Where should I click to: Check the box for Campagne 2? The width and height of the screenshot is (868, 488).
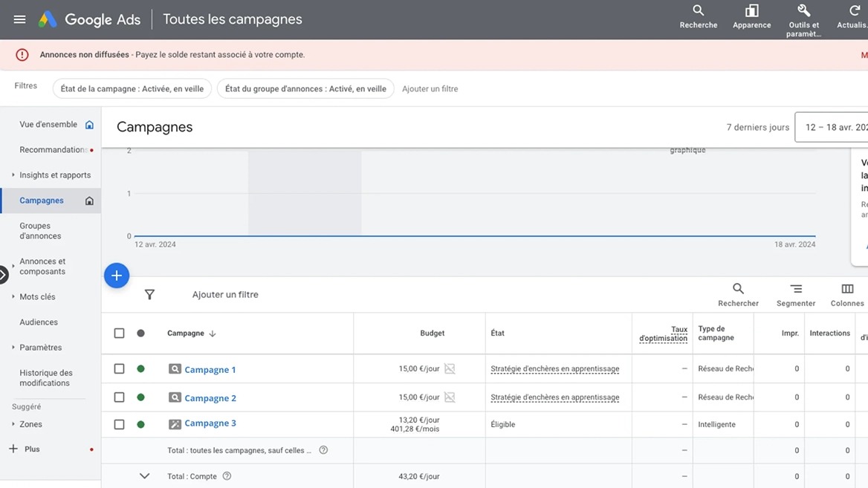pos(119,397)
